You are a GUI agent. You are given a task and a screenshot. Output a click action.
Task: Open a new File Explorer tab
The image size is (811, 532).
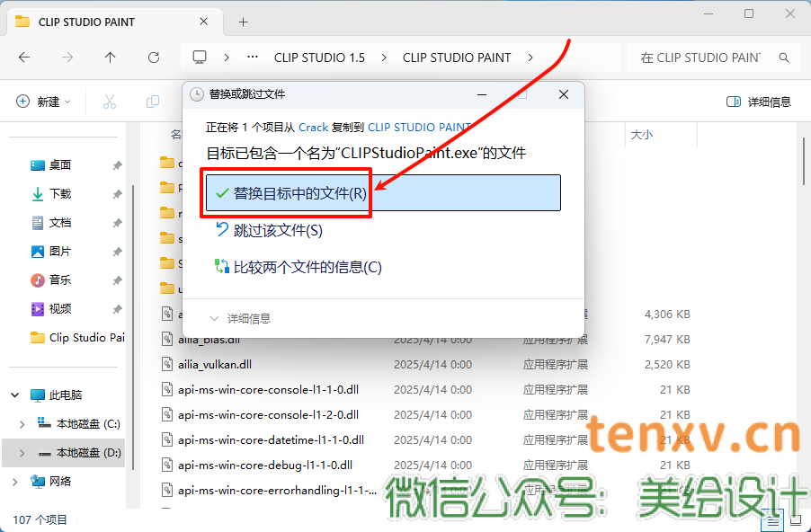coord(243,22)
